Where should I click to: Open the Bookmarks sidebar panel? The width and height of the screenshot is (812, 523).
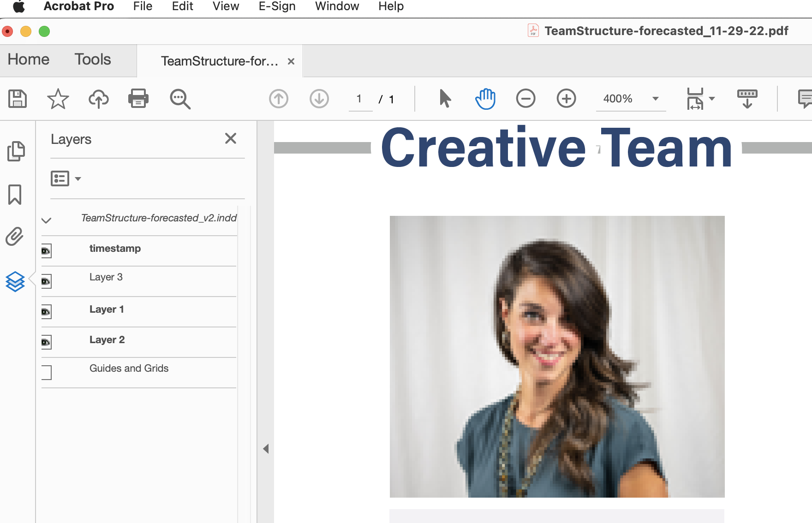(x=16, y=195)
